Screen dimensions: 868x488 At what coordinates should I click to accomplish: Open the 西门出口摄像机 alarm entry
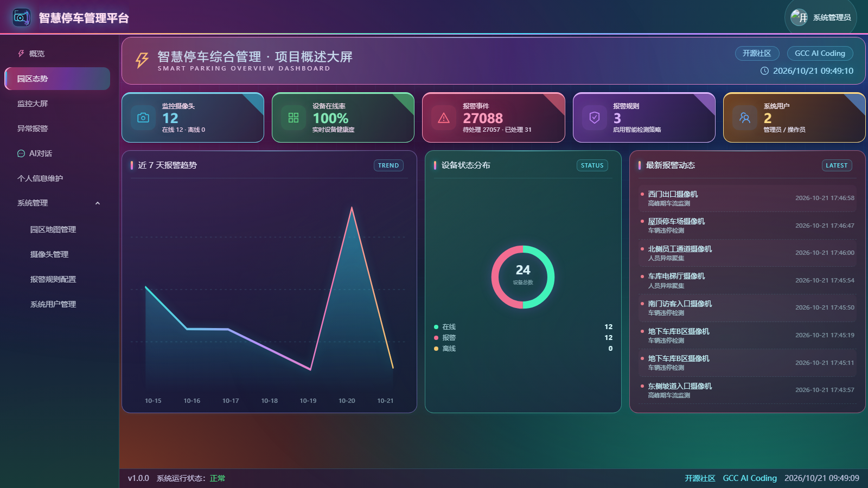747,198
